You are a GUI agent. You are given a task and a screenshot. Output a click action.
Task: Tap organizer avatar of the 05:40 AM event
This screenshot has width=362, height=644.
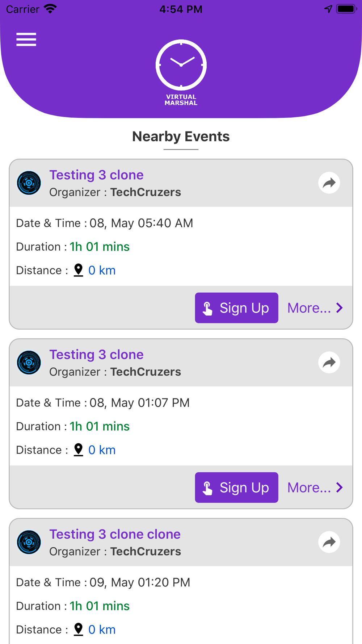click(29, 183)
